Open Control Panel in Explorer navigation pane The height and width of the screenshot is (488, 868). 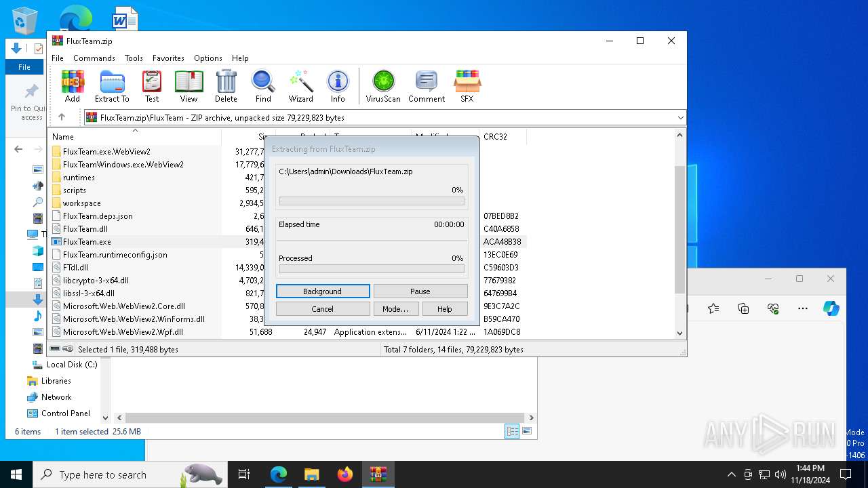(x=65, y=413)
